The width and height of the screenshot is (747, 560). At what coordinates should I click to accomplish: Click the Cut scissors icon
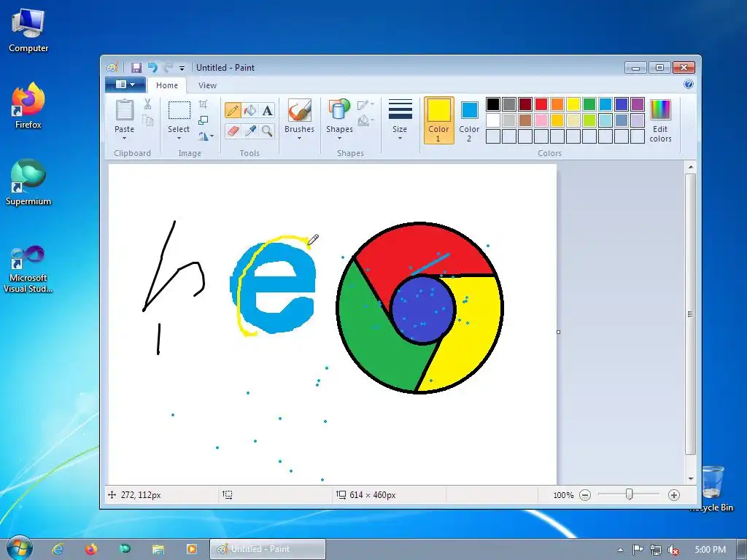pyautogui.click(x=147, y=104)
